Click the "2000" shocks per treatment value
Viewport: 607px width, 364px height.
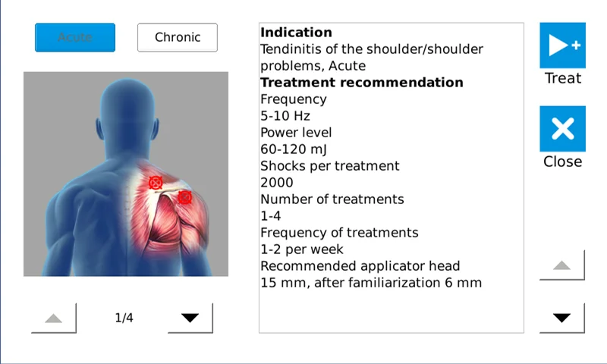276,183
